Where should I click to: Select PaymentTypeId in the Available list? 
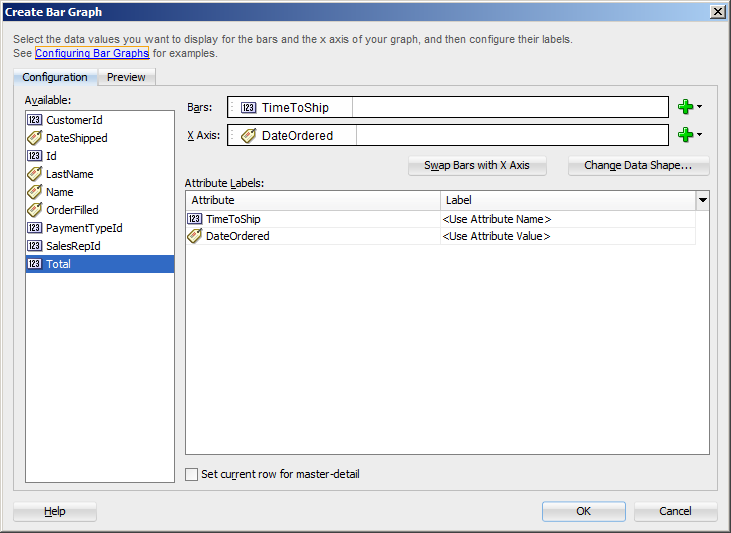(x=100, y=228)
